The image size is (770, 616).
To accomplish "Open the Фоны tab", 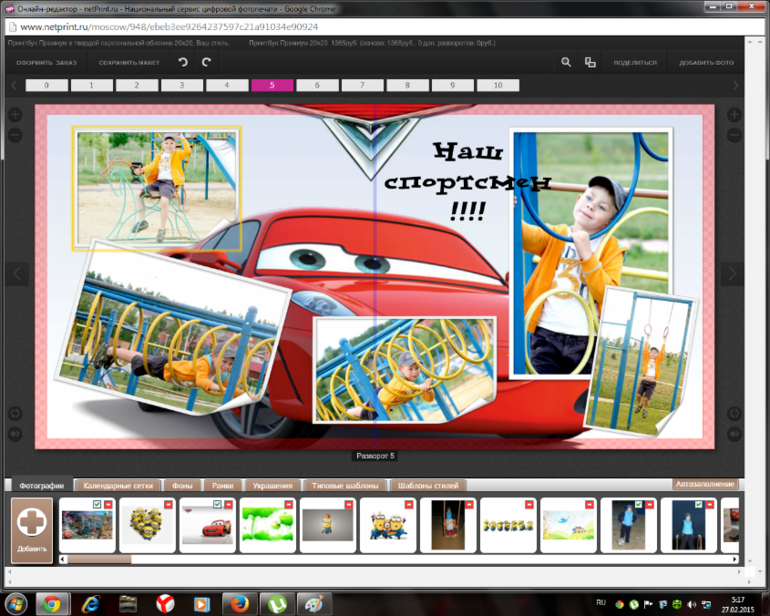I will pyautogui.click(x=181, y=485).
